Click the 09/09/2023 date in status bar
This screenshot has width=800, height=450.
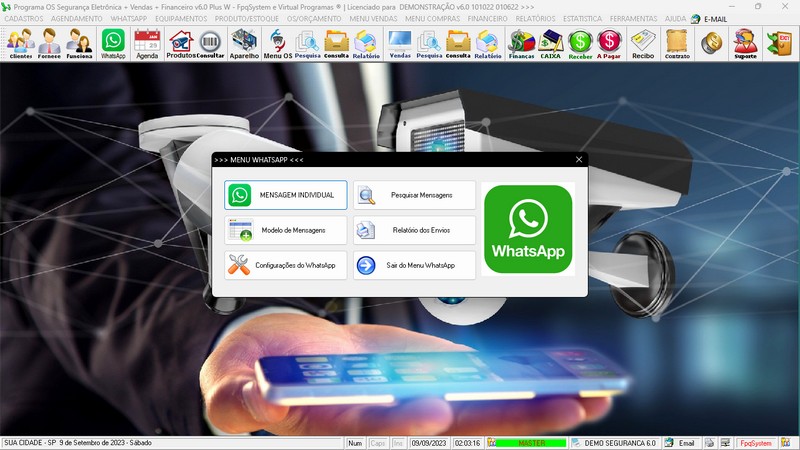pyautogui.click(x=429, y=443)
